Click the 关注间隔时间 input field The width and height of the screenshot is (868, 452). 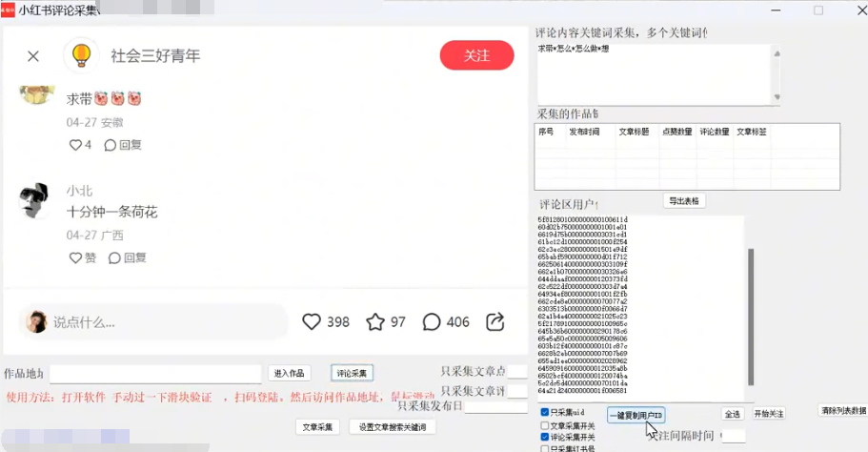tap(734, 436)
